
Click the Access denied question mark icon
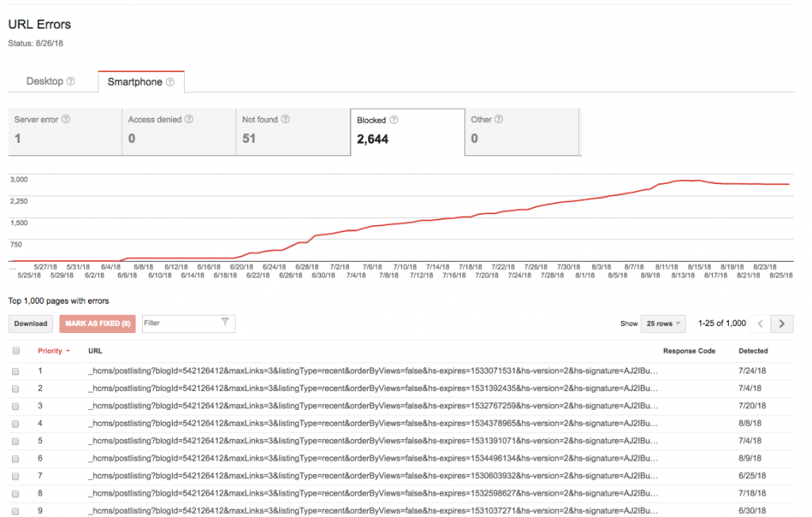click(x=189, y=120)
